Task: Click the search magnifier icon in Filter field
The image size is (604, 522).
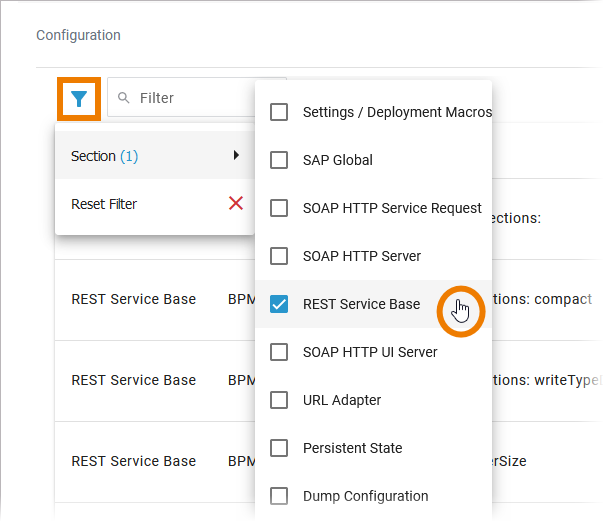Action: [x=124, y=98]
